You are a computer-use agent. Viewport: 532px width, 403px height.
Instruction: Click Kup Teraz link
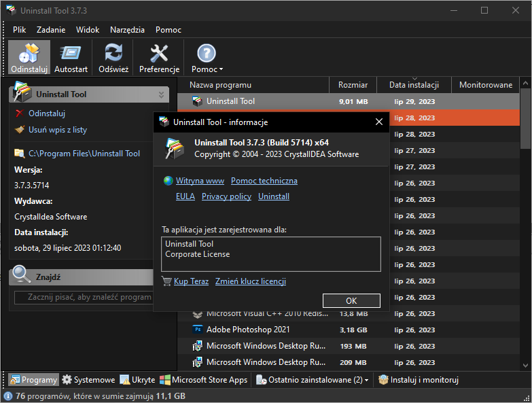(191, 281)
